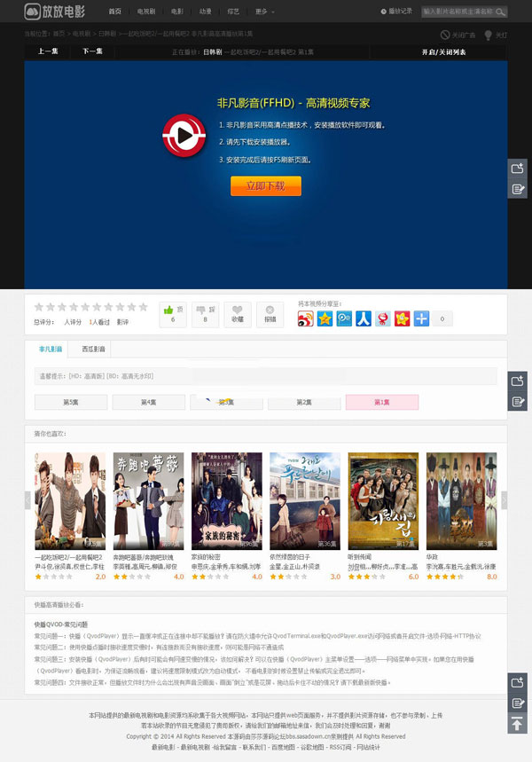Viewport: 532px width, 762px height.
Task: Open the 家族的秘密 poster thumbnail
Action: point(227,501)
